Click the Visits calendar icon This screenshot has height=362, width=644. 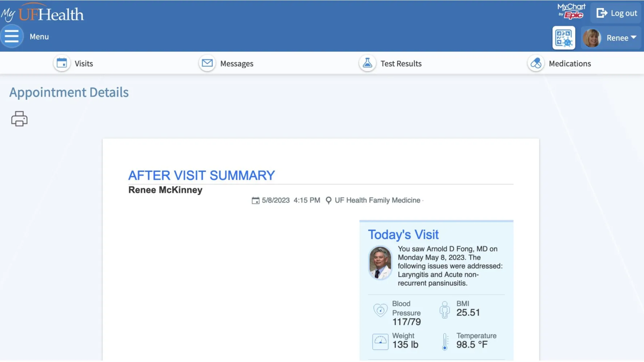coord(62,63)
